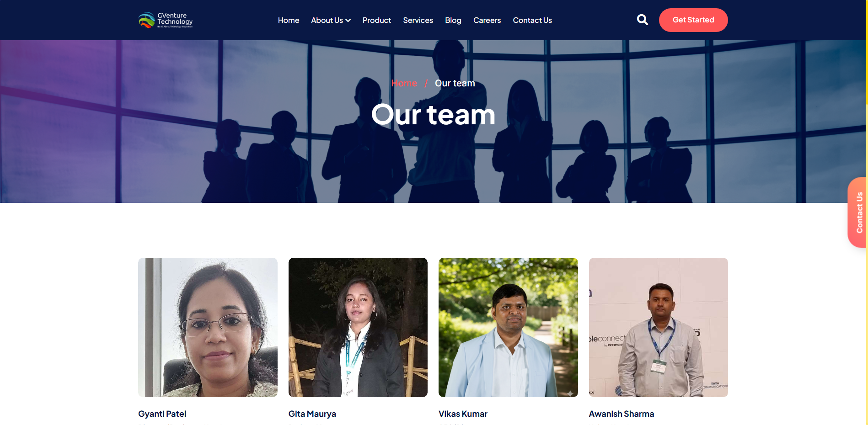Screen dimensions: 868x425
Task: Open Awanish Sharma name link
Action: 622,414
